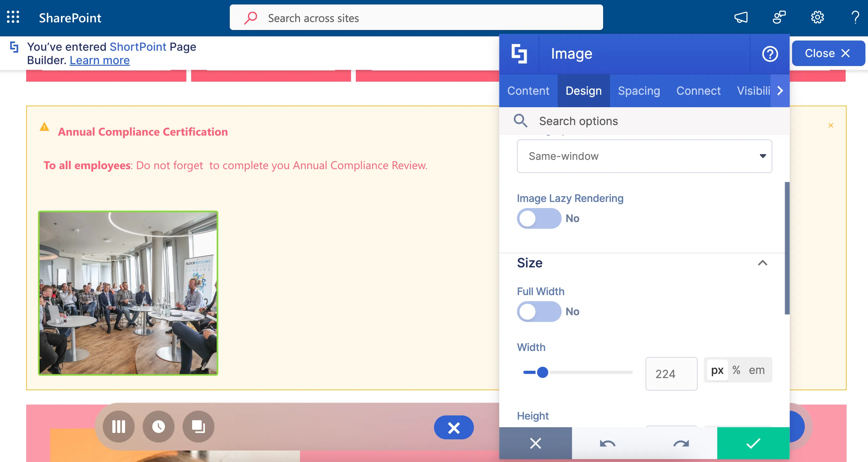This screenshot has width=868, height=462.
Task: Click the Image Lazy Rendering label
Action: coord(570,198)
